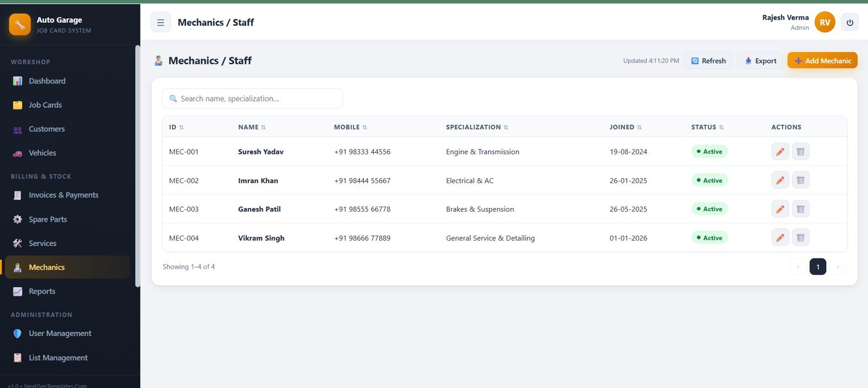Go to Job Cards page

pos(67,105)
